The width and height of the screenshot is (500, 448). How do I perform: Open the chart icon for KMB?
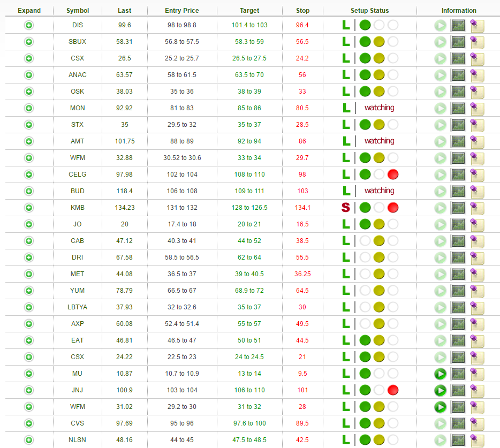[458, 208]
